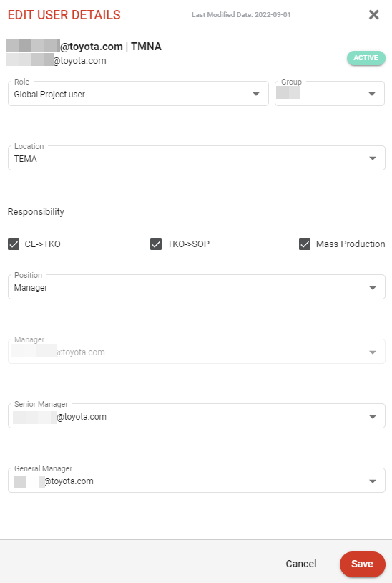Click the ACTIVE status badge
This screenshot has height=583, width=392.
tap(366, 58)
